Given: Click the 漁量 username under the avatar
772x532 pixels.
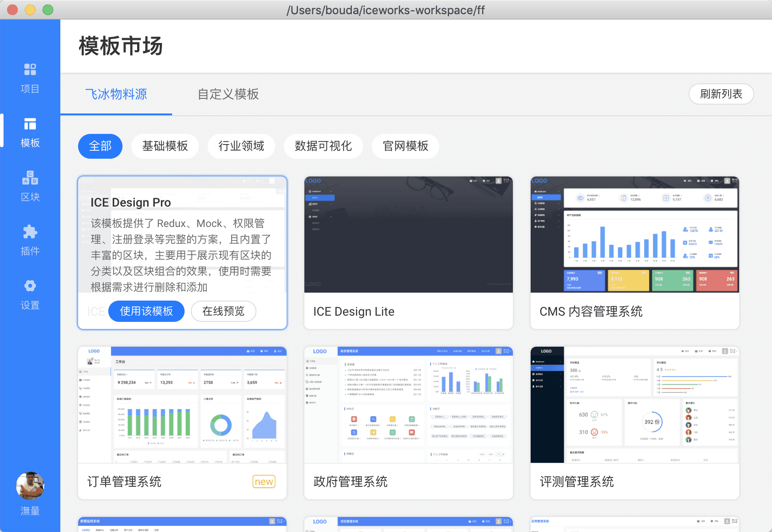Looking at the screenshot, I should (30, 511).
